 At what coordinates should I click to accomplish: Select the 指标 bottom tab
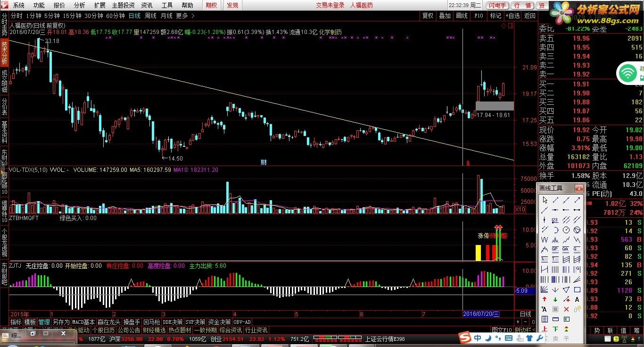pyautogui.click(x=16, y=322)
